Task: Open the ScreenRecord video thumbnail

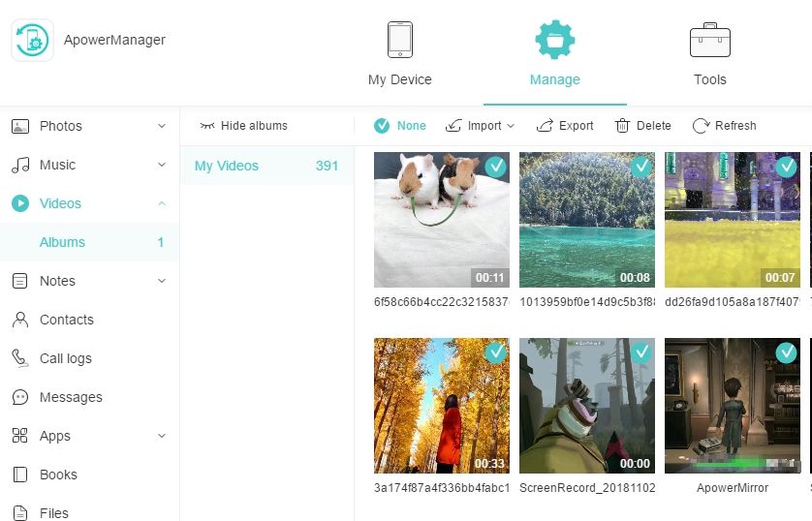Action: 587,405
